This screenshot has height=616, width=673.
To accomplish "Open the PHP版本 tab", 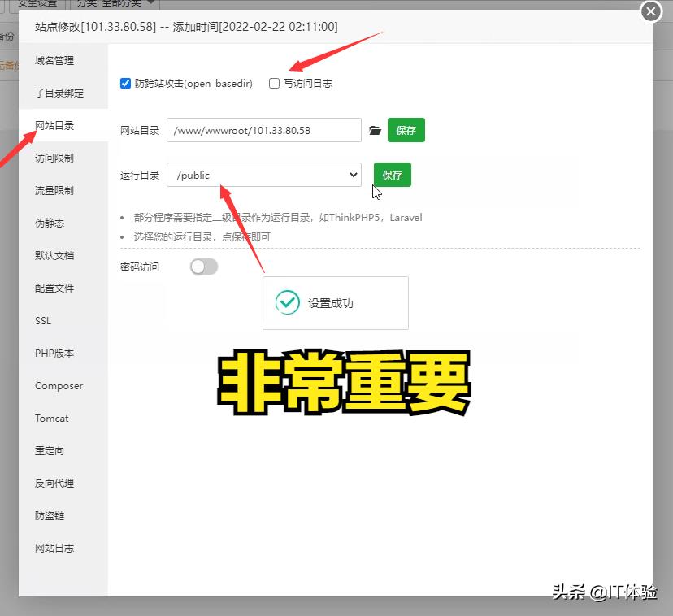I will point(54,353).
